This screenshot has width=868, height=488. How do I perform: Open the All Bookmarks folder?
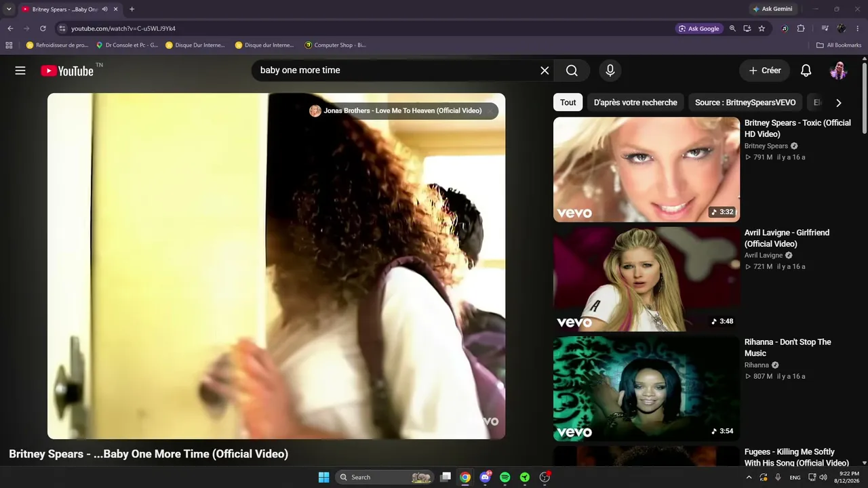tap(839, 45)
